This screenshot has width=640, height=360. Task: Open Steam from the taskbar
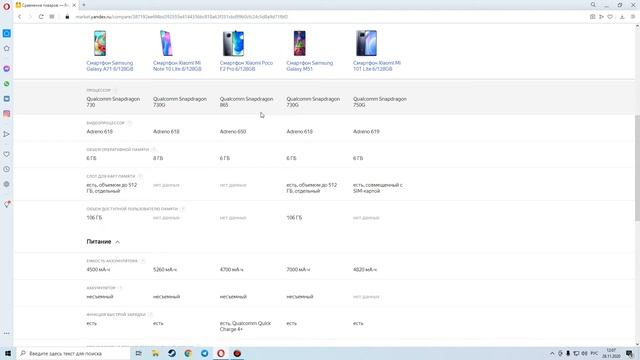point(172,353)
